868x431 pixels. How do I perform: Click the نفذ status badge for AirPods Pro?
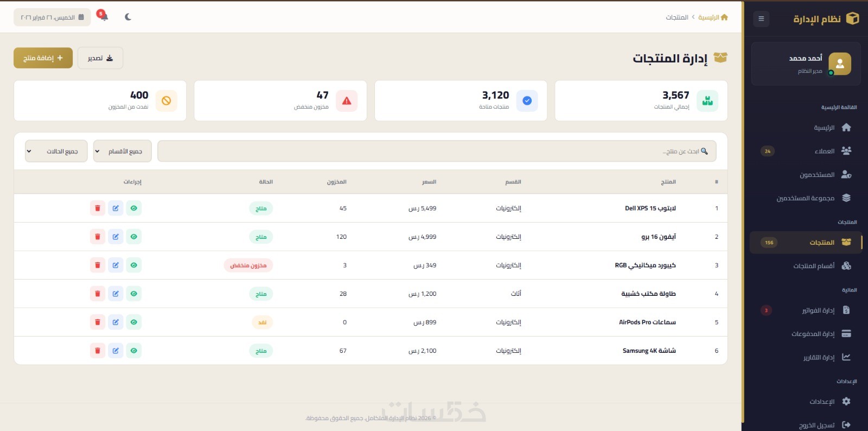tap(263, 322)
